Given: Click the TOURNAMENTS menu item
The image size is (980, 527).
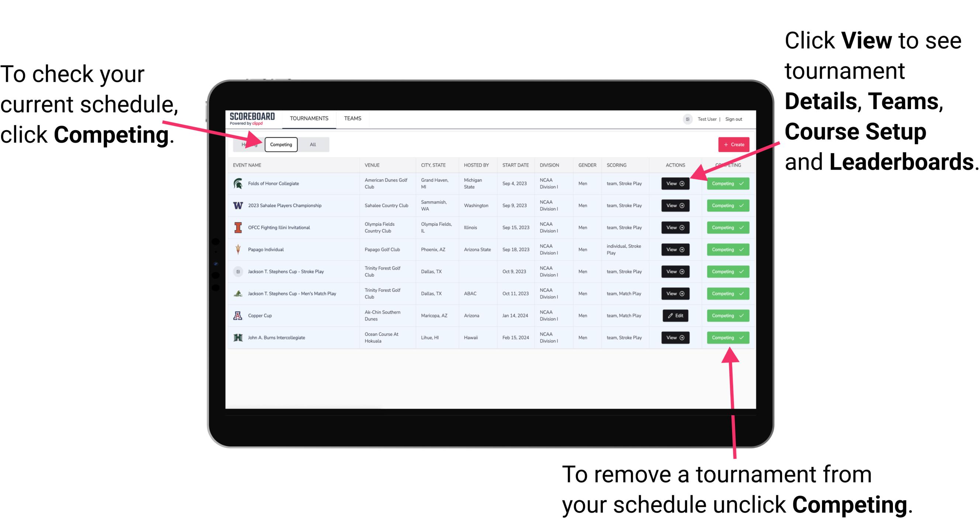Looking at the screenshot, I should coord(310,118).
